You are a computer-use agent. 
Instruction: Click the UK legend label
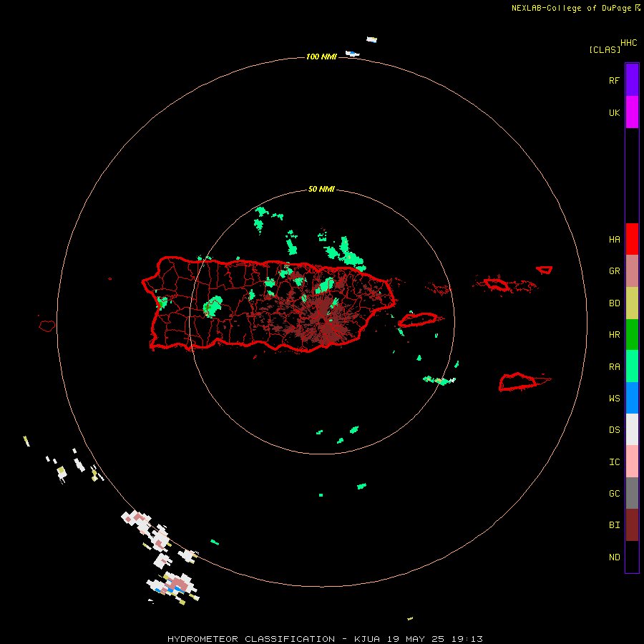[x=614, y=112]
